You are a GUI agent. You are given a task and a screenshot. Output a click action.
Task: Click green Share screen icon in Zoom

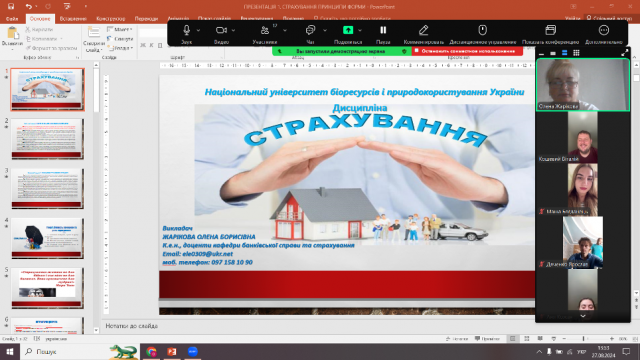click(348, 30)
